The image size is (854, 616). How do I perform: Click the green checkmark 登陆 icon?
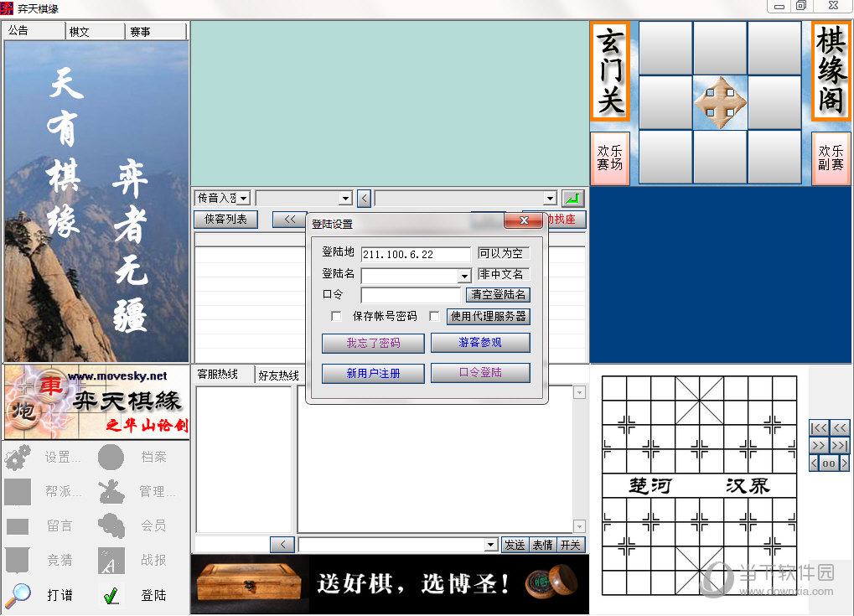(x=111, y=595)
